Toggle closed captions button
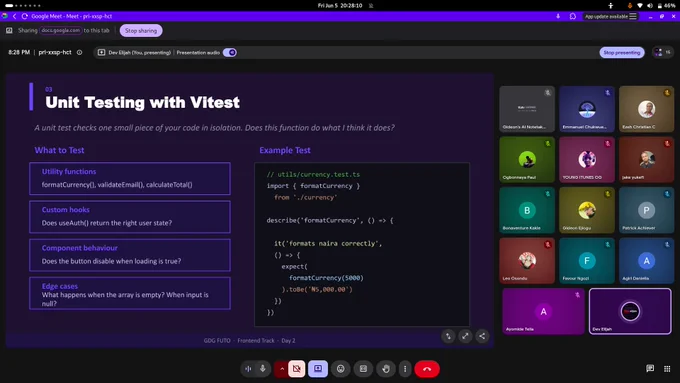Image resolution: width=680 pixels, height=383 pixels. point(363,369)
